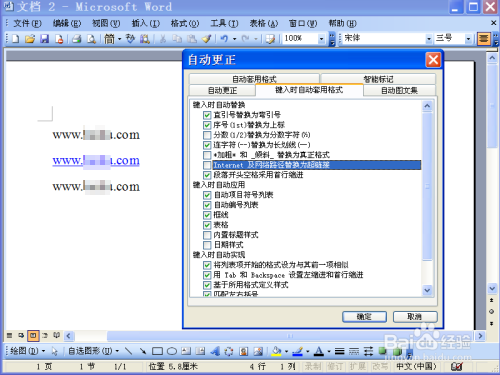Screen dimensions: 500x375
Task: Open the 三号 font size dropdown
Action: [x=468, y=39]
